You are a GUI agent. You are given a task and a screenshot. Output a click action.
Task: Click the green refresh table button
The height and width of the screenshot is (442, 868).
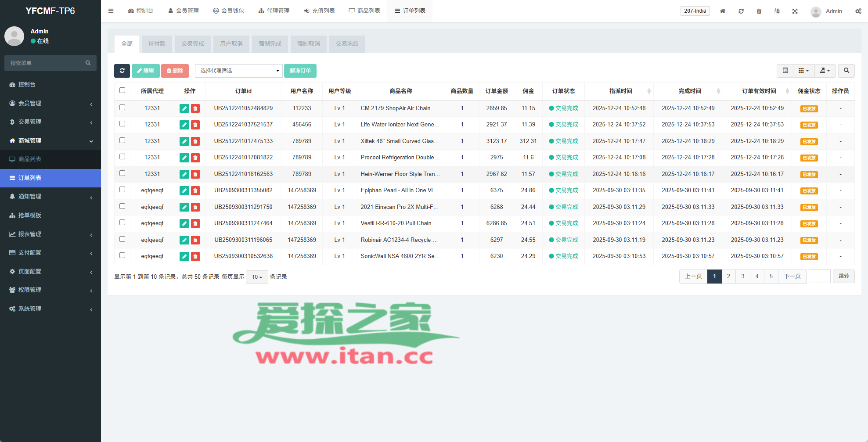[x=122, y=71]
